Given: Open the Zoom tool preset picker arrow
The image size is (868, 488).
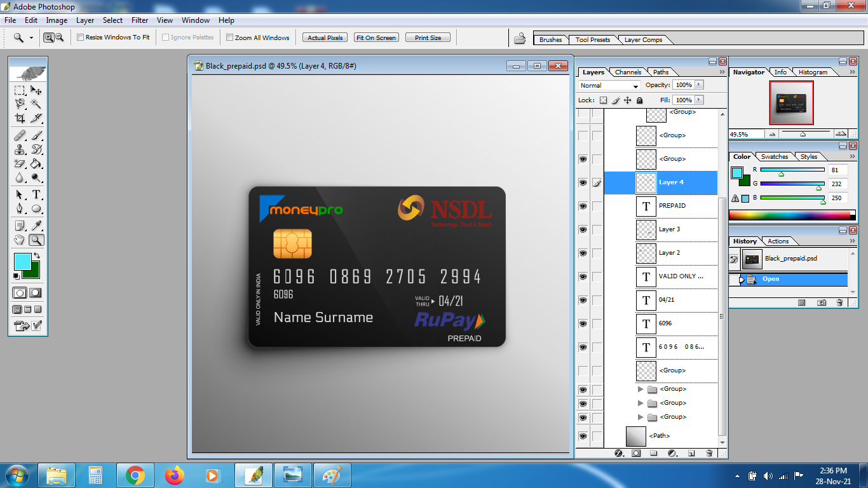Looking at the screenshot, I should tap(31, 38).
